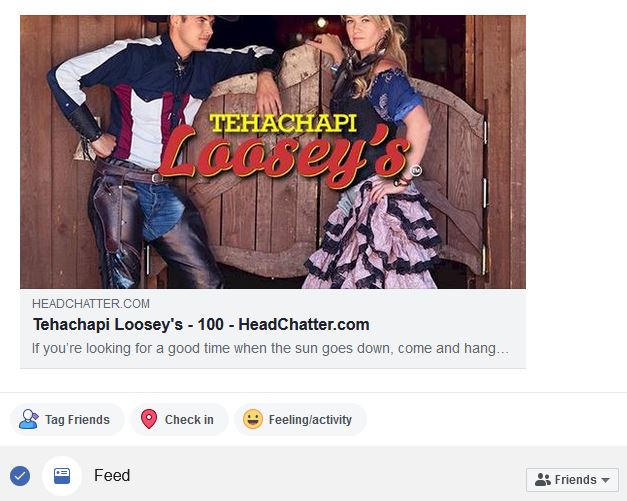Click the Feeling/activity smiley emoji icon
Viewport: 627px width, 501px height.
253,419
